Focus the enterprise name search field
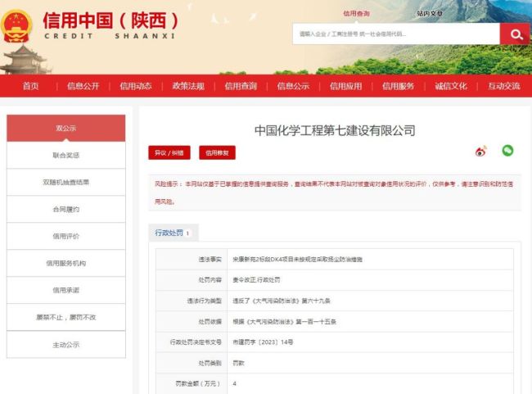 [396, 34]
